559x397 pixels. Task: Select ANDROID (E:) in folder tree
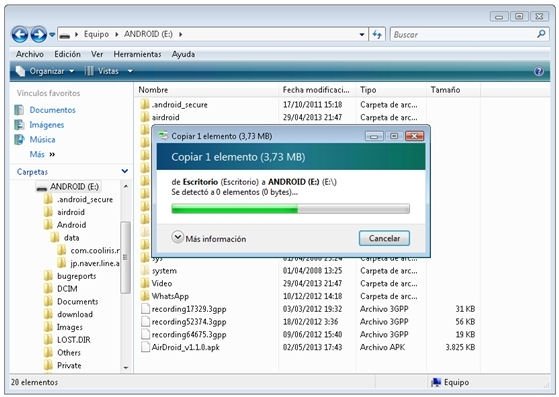coord(74,186)
